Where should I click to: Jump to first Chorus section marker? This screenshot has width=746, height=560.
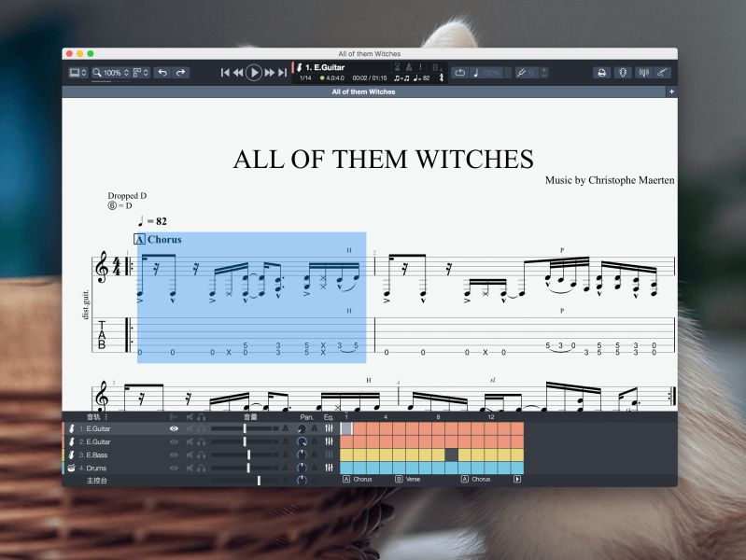358,479
